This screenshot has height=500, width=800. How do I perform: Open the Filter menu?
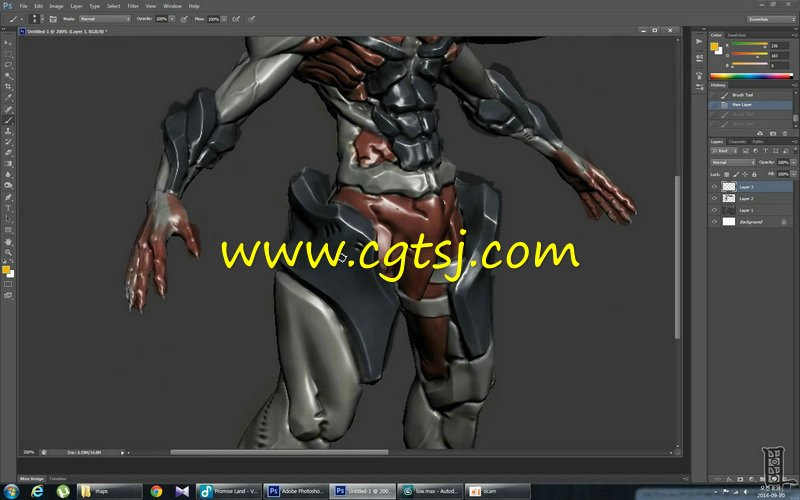pos(133,6)
